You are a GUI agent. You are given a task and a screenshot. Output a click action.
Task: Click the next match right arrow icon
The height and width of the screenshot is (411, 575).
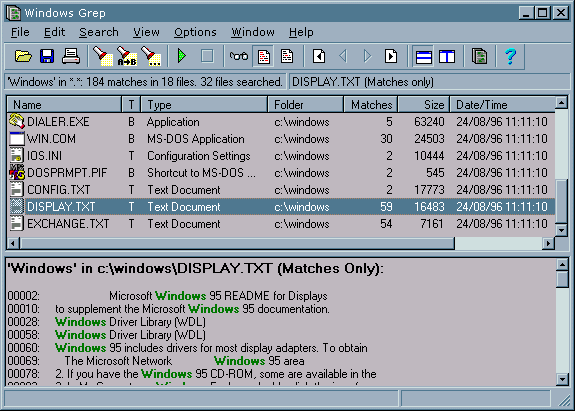[367, 56]
